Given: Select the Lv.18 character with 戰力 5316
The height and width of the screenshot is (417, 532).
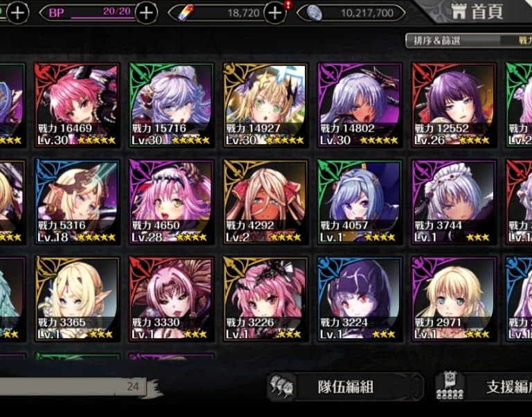Looking at the screenshot, I should (77, 202).
